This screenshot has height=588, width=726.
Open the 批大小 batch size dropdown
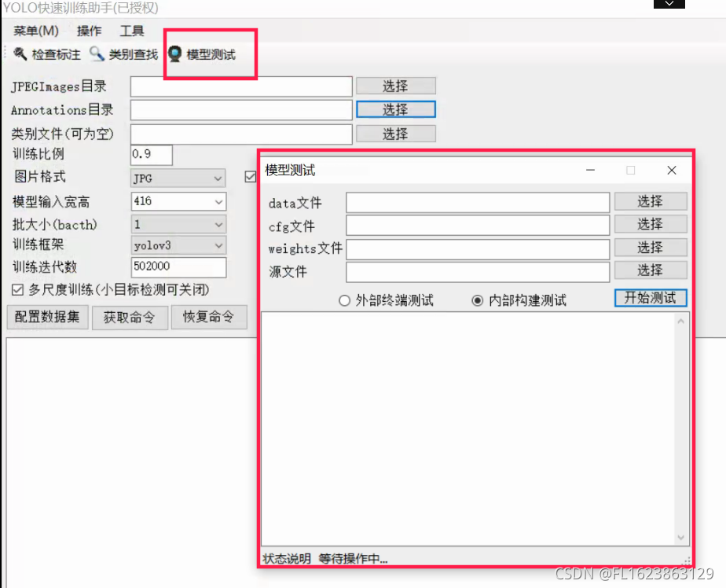point(177,223)
